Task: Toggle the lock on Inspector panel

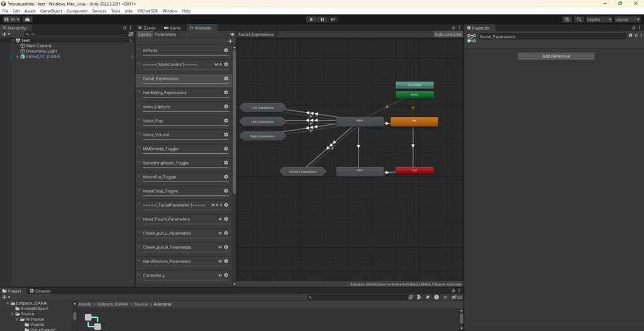Action: click(x=635, y=28)
